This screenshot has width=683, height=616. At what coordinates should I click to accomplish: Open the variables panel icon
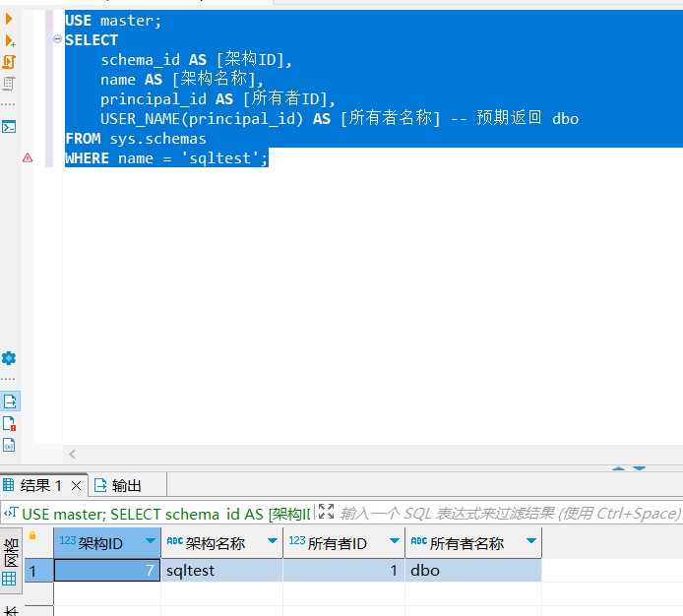pos(9,445)
